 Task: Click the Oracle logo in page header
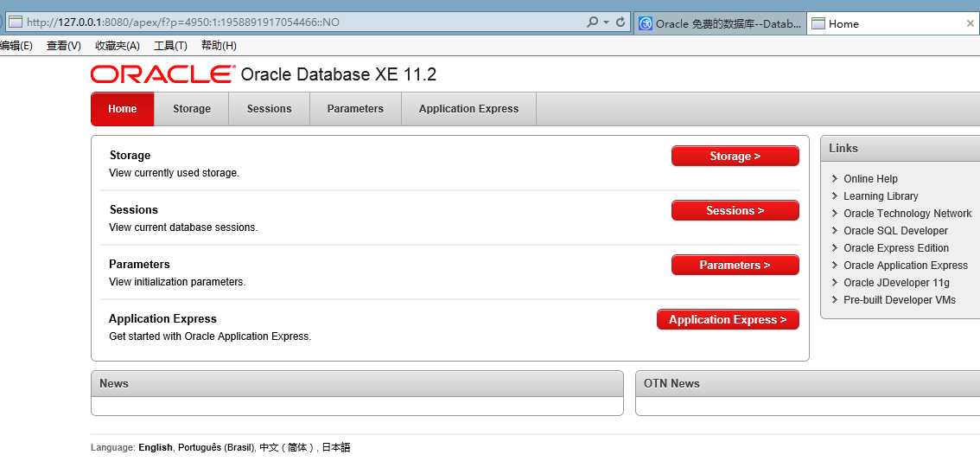point(163,74)
